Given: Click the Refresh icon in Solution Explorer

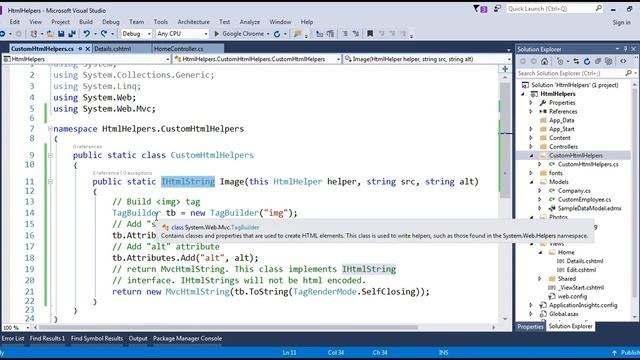Looking at the screenshot, I should click(587, 61).
